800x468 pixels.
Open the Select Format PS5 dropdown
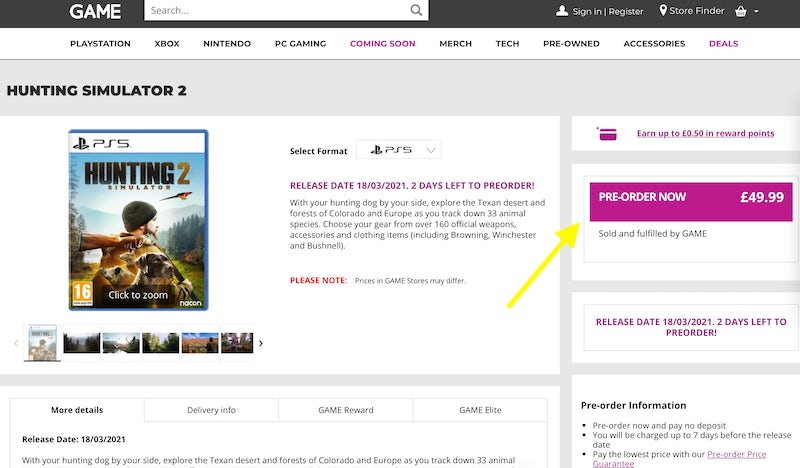(x=398, y=150)
